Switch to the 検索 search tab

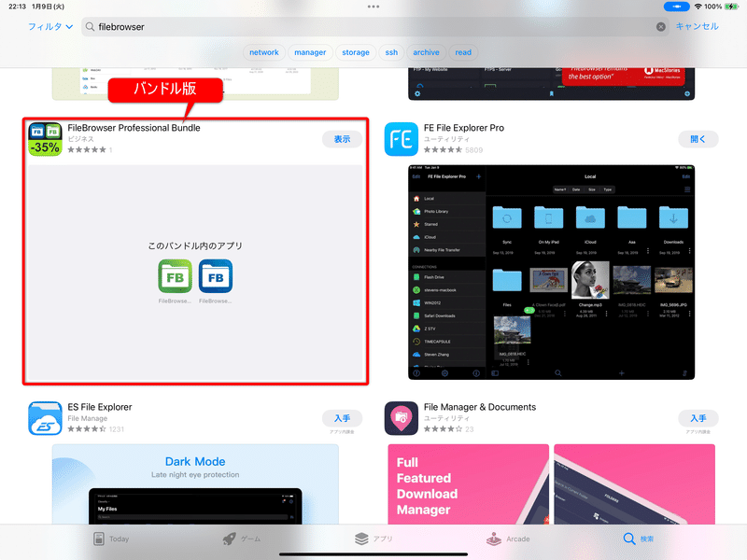[639, 539]
